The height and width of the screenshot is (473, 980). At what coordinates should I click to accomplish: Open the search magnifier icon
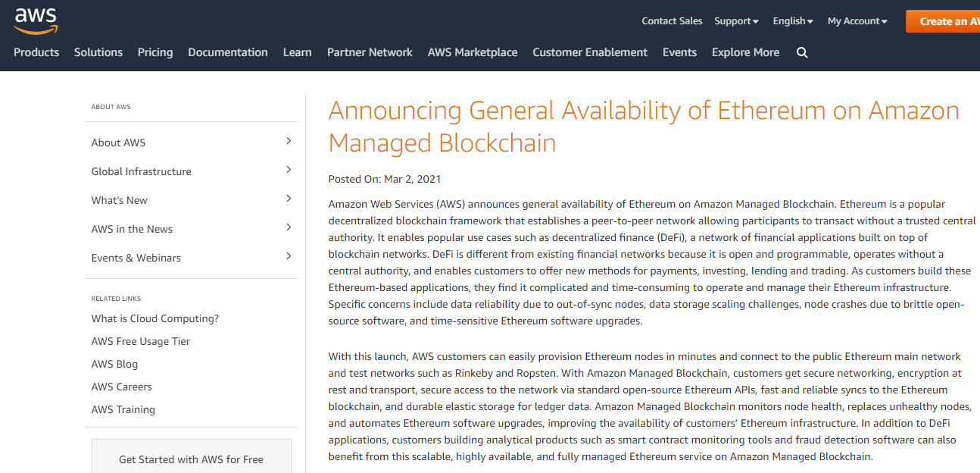tap(802, 52)
